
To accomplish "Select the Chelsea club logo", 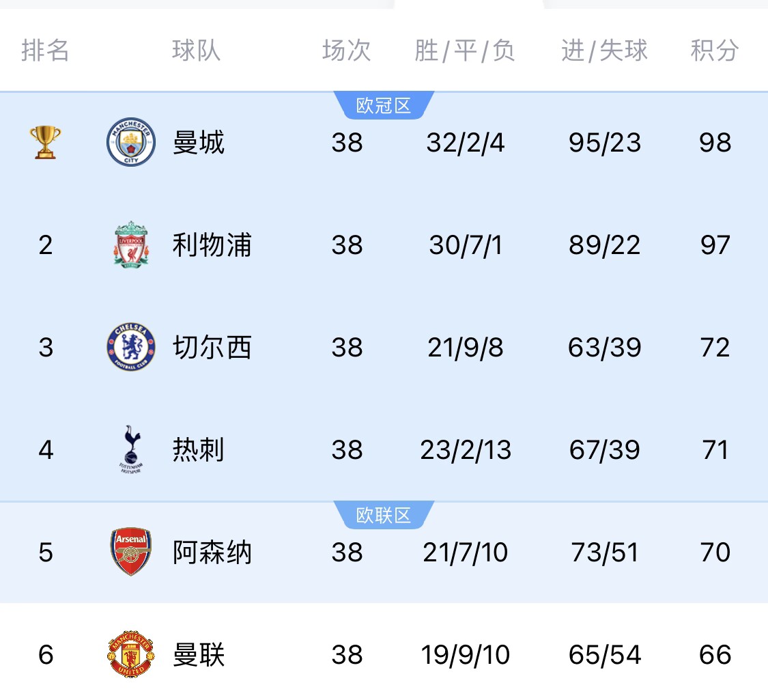I will pyautogui.click(x=131, y=347).
